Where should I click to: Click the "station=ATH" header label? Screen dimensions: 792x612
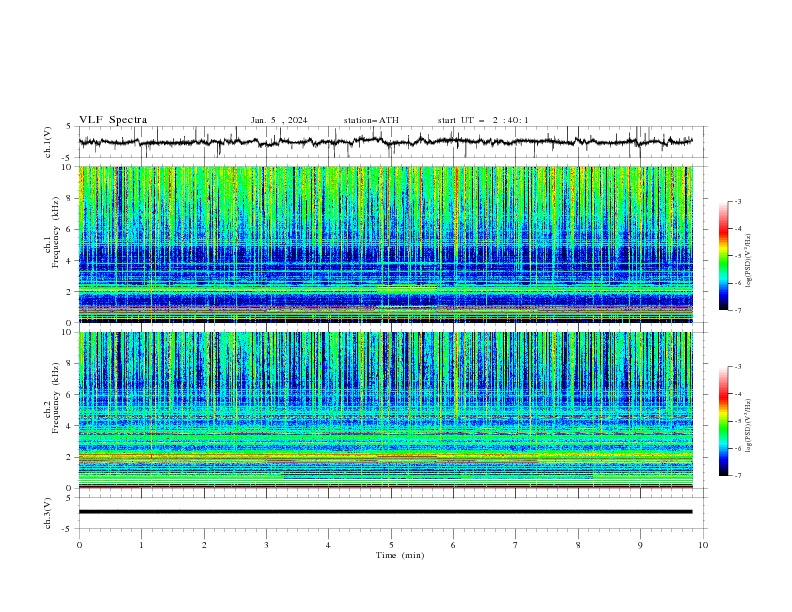coord(371,120)
